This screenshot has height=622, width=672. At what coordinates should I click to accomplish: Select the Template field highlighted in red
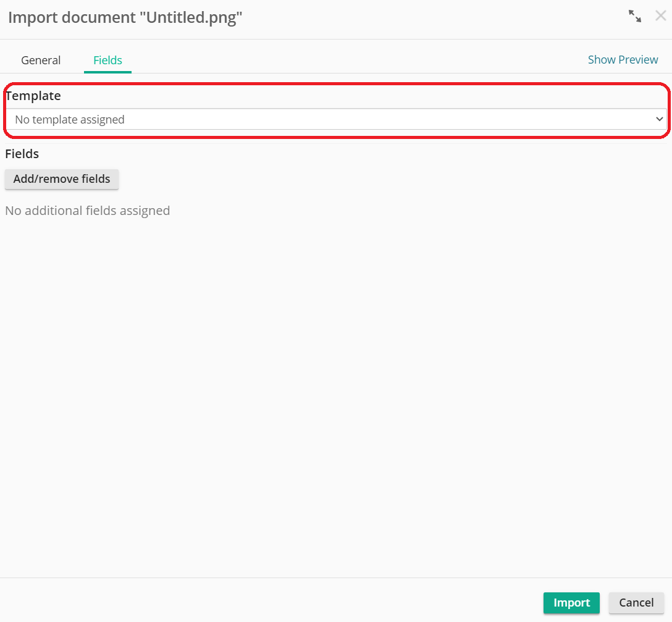coord(337,119)
